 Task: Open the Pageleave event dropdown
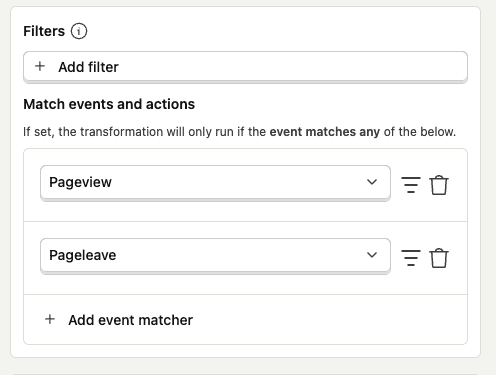pyautogui.click(x=215, y=255)
